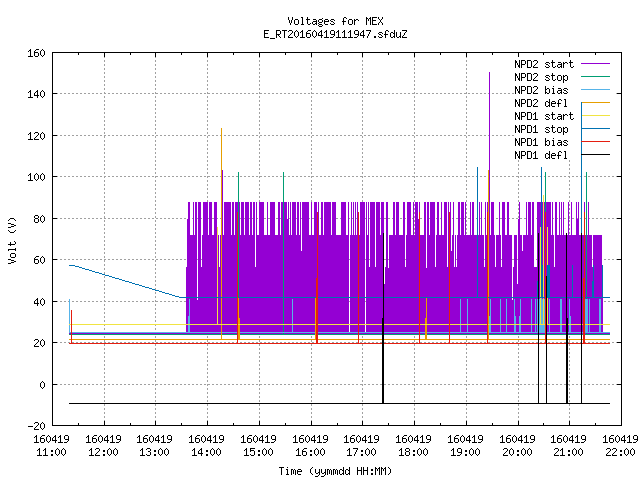Image resolution: width=640 pixels, height=480 pixels.
Task: Select the 'NPD2 bias' legend label
Action: [x=541, y=90]
